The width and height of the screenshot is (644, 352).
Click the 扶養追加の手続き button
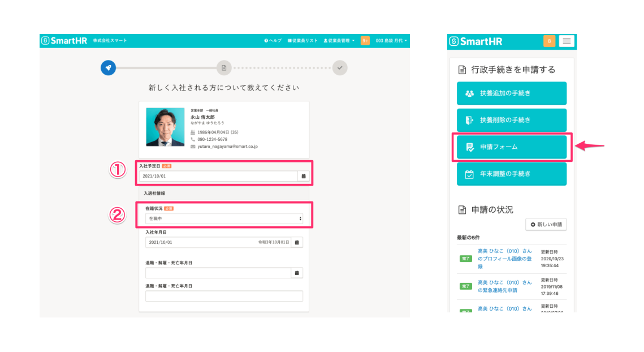pos(511,93)
